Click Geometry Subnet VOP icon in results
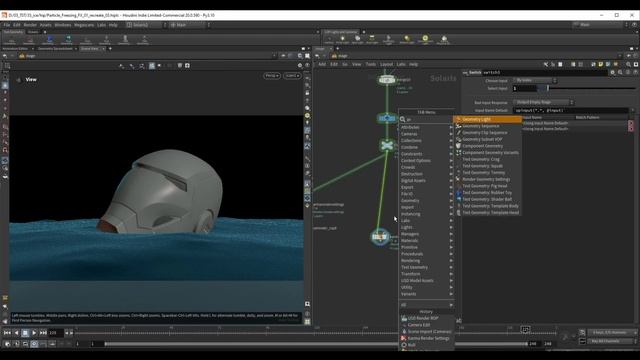640x360 pixels. 458,139
